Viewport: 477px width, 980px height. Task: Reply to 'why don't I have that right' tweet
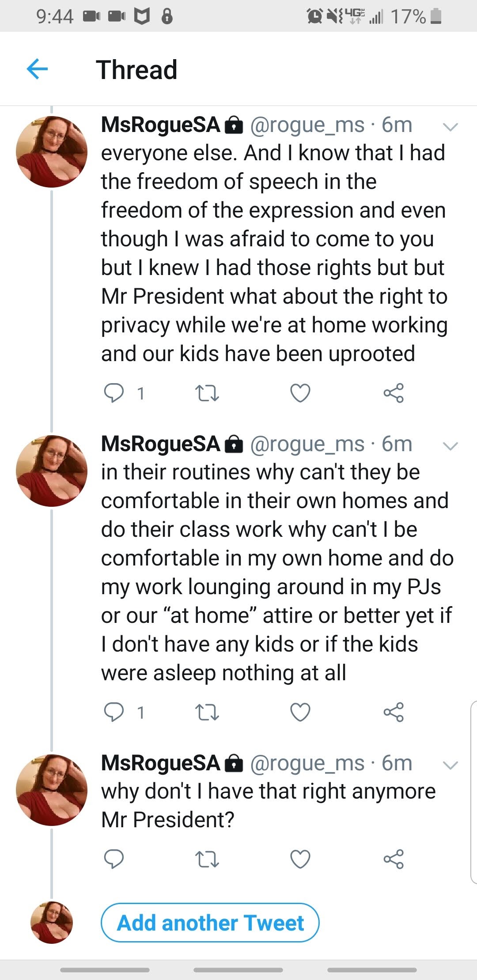(114, 859)
